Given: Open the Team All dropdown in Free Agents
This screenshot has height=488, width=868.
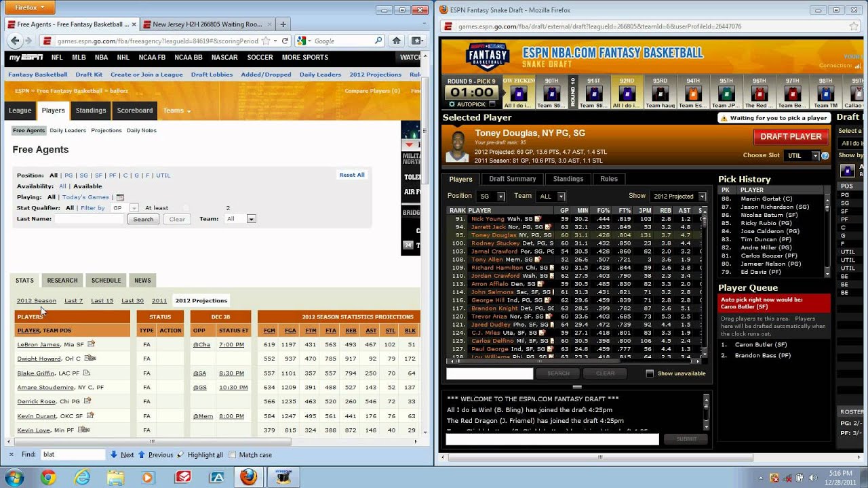Looking at the screenshot, I should click(x=240, y=219).
